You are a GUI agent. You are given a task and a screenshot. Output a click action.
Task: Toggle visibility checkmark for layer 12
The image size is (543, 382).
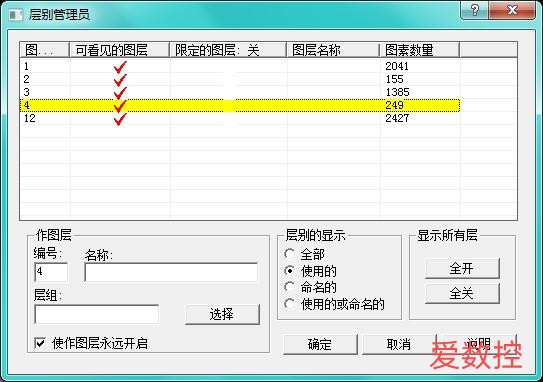(x=120, y=119)
